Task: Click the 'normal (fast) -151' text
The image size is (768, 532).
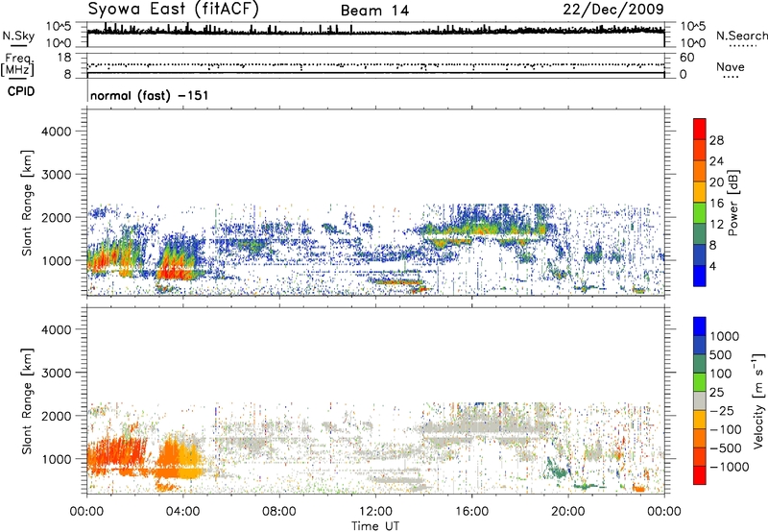Action: coord(150,95)
